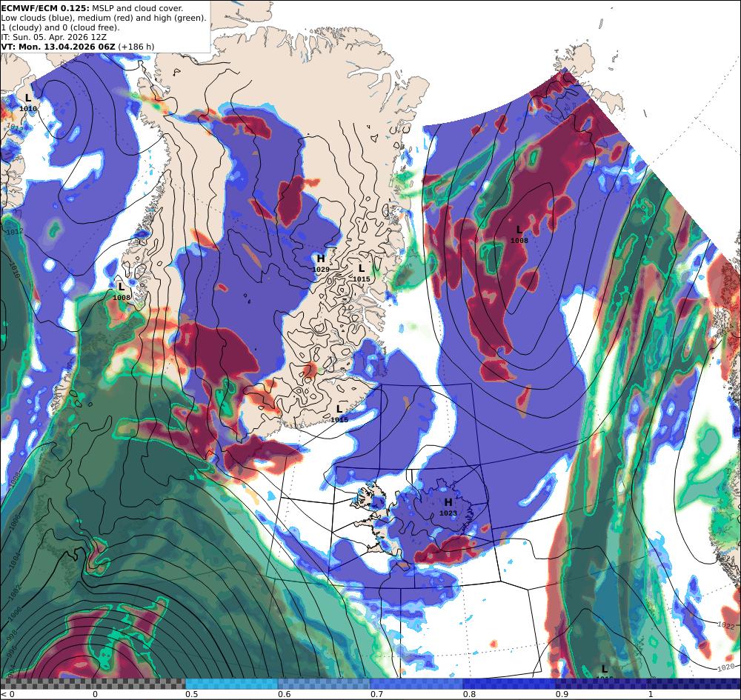
Task: Click the 'L 1010' low pressure marker
Action: pyautogui.click(x=28, y=102)
